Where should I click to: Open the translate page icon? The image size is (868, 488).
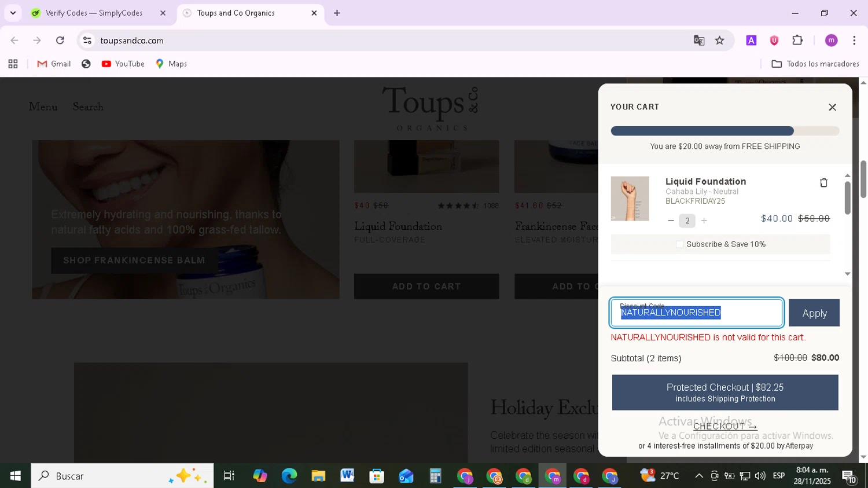click(699, 41)
